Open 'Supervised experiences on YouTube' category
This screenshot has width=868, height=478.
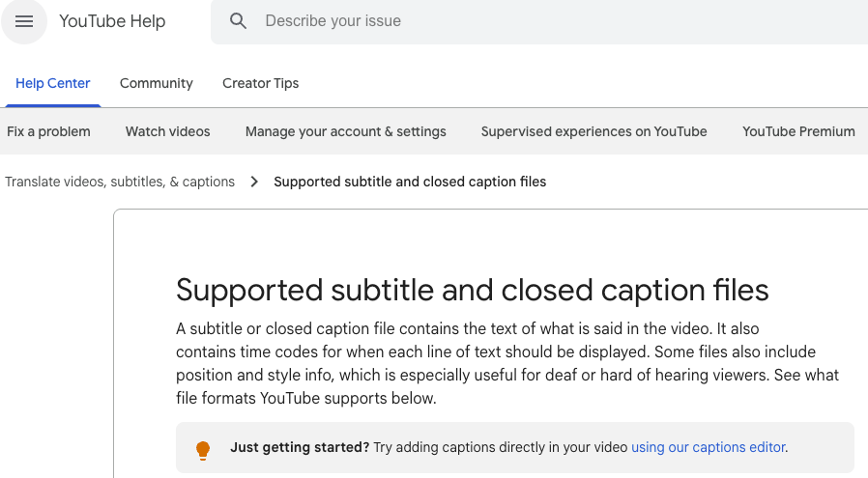[593, 131]
